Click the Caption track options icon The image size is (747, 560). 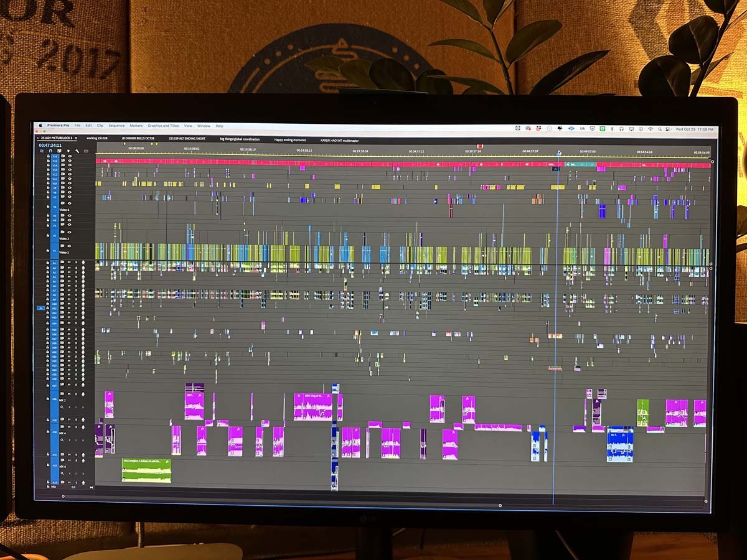pos(86,151)
